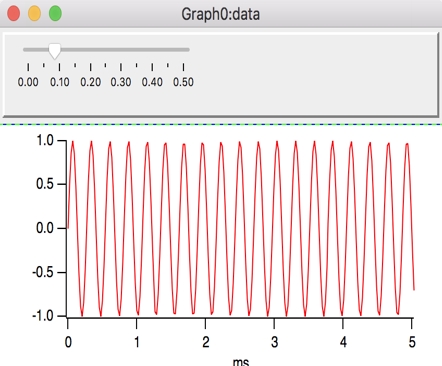Click the 3 label on the horizontal axis
Viewport: 442px width, 366px height.
[x=274, y=342]
